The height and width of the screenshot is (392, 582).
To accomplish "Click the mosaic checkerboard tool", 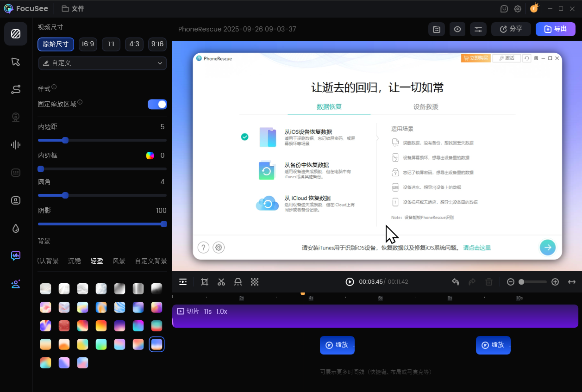I will point(255,282).
